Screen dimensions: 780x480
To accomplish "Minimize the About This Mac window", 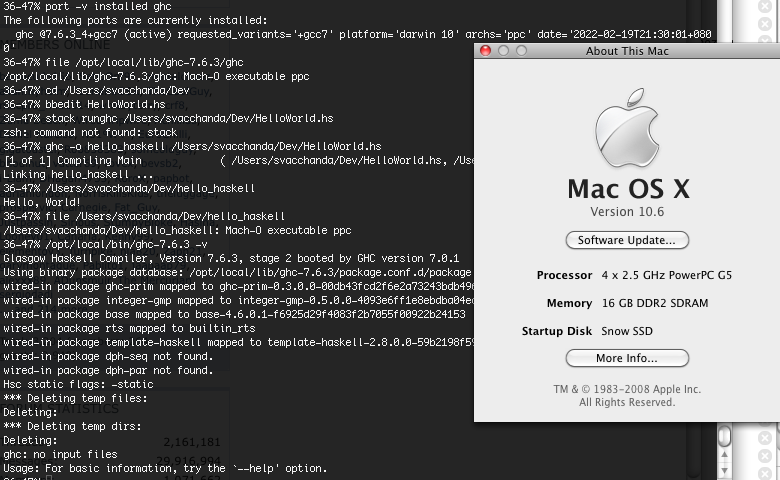I will coord(503,51).
